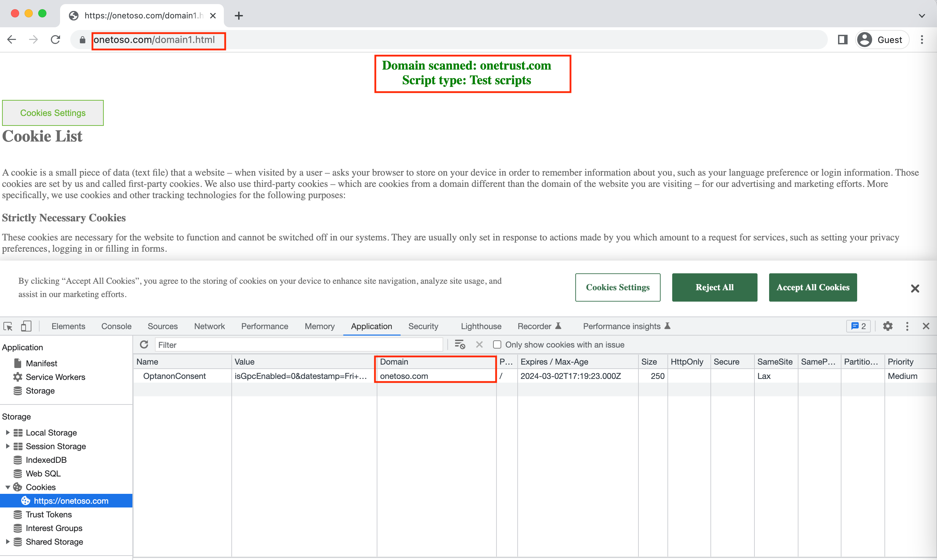Image resolution: width=937 pixels, height=560 pixels.
Task: Refresh the cookies list icon
Action: [145, 344]
